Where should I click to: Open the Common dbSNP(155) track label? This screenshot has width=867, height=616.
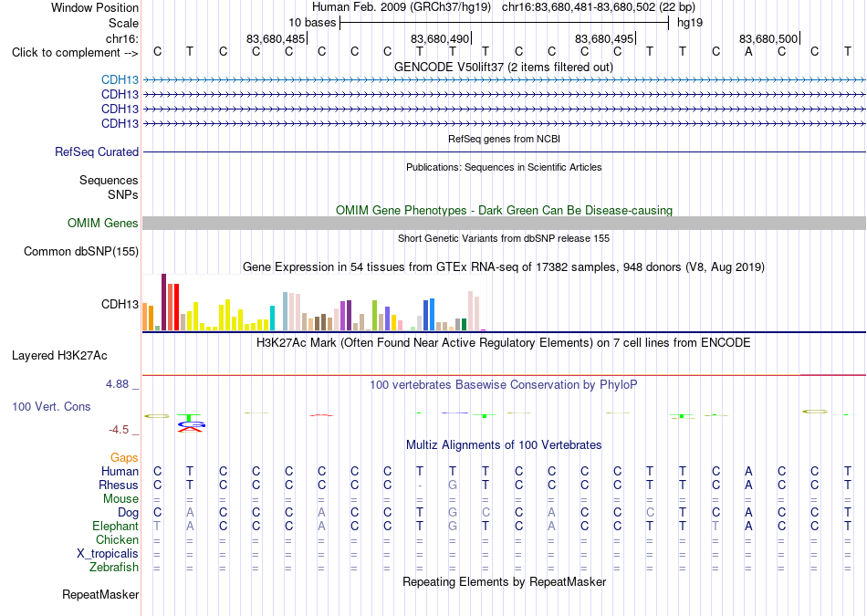click(80, 252)
